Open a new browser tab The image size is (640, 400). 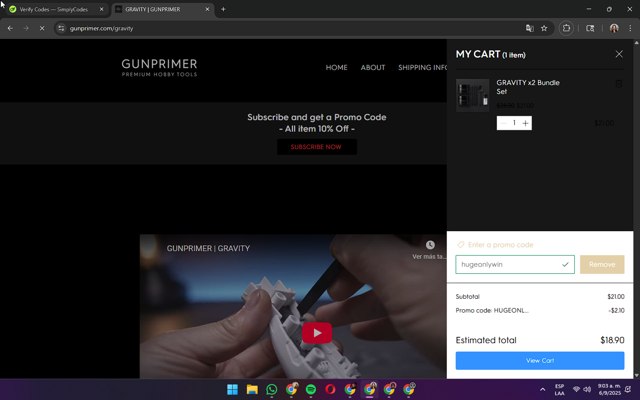pyautogui.click(x=223, y=9)
